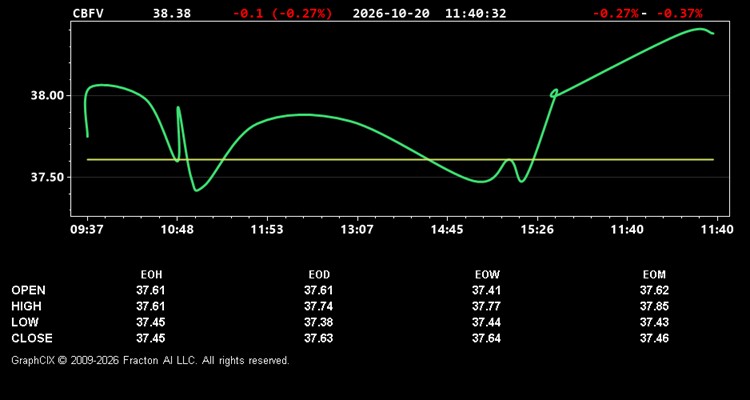Select the EOW OPEN value 37.41
750x400 pixels.
click(486, 290)
